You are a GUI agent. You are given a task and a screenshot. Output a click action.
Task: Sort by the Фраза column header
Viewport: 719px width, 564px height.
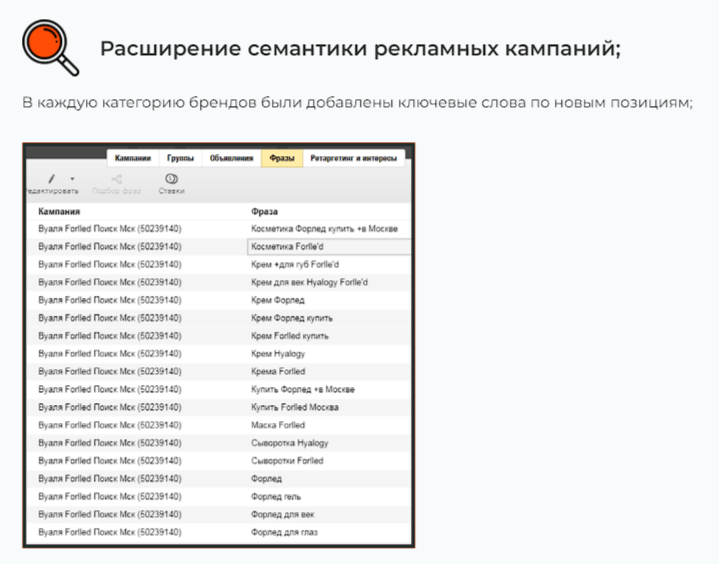[265, 211]
